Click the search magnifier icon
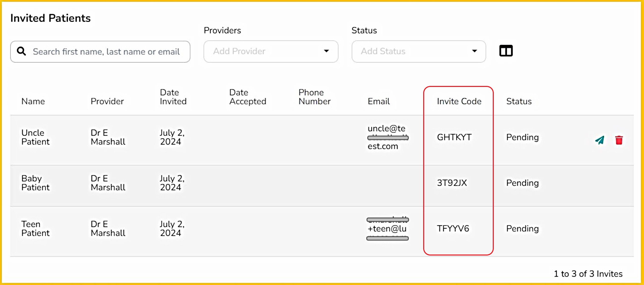 pos(21,51)
